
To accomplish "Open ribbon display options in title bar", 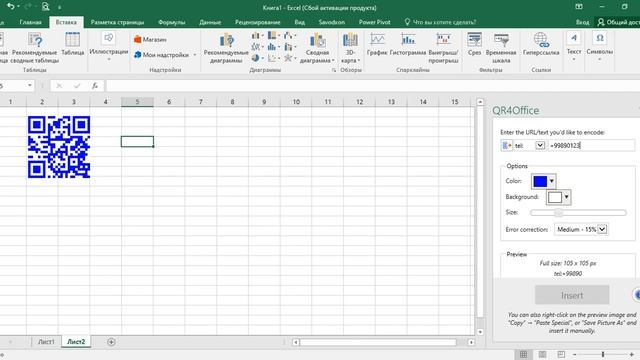I will tap(579, 7).
